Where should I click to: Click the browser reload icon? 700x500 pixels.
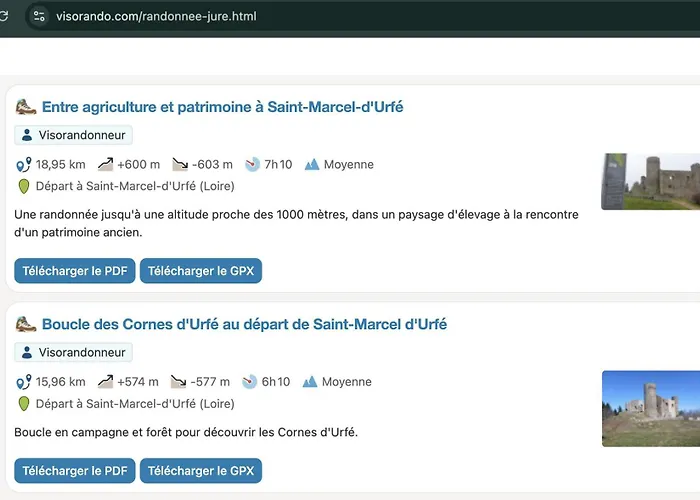(3, 16)
